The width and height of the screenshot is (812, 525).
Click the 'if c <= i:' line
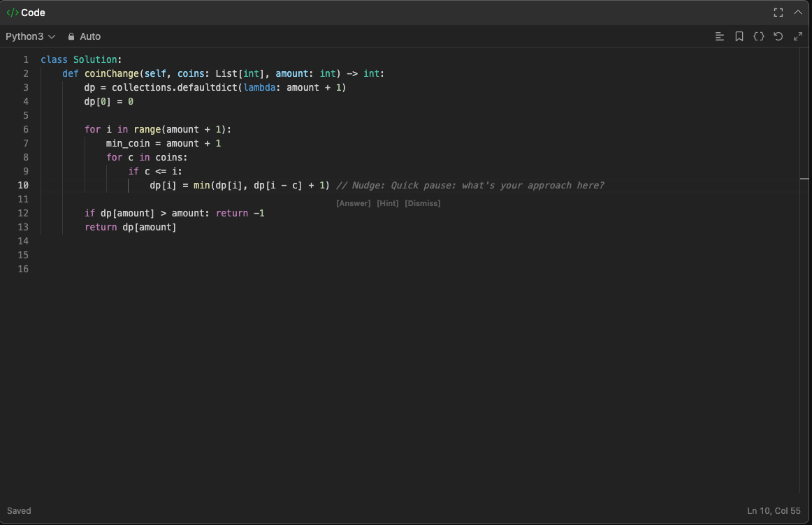(x=155, y=171)
